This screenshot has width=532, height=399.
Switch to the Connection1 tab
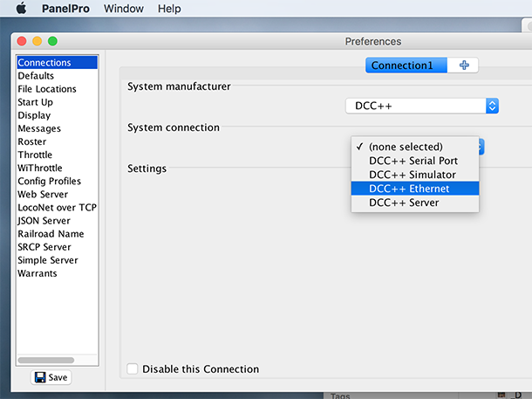point(406,65)
